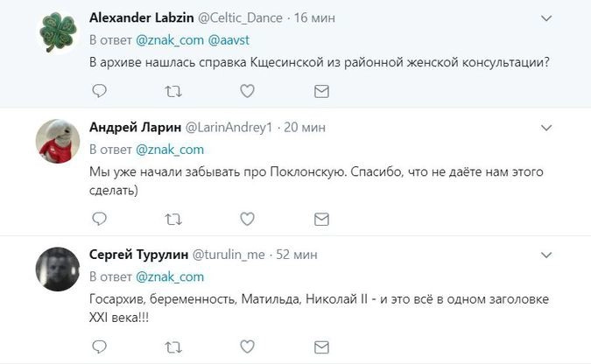Image resolution: width=591 pixels, height=364 pixels.
Task: Retweet Alexander Labzin's tweet
Action: 173,90
